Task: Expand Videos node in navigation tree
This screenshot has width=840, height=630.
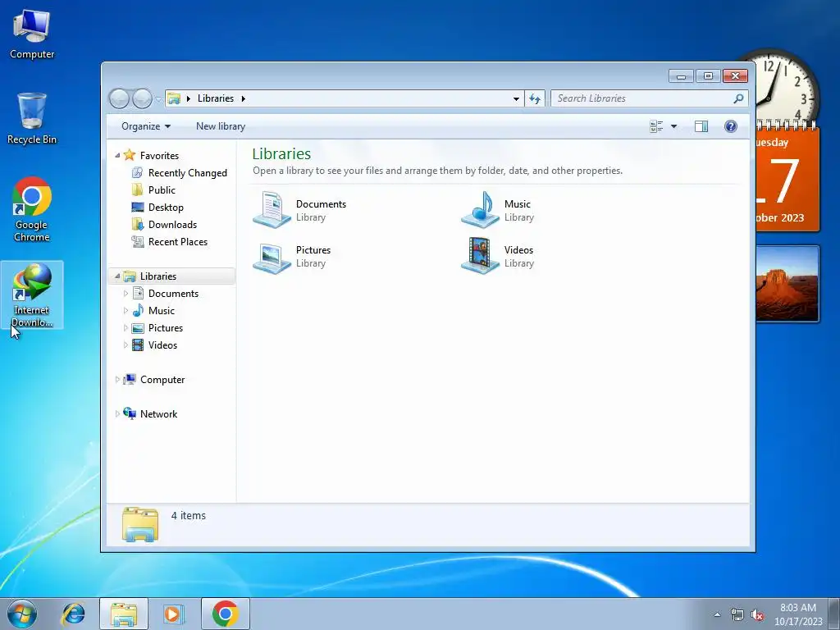Action: point(126,345)
